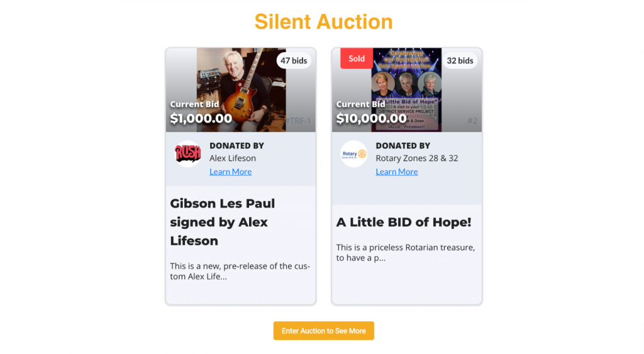Click the Silent Auction heading
The height and width of the screenshot is (354, 644).
[324, 22]
